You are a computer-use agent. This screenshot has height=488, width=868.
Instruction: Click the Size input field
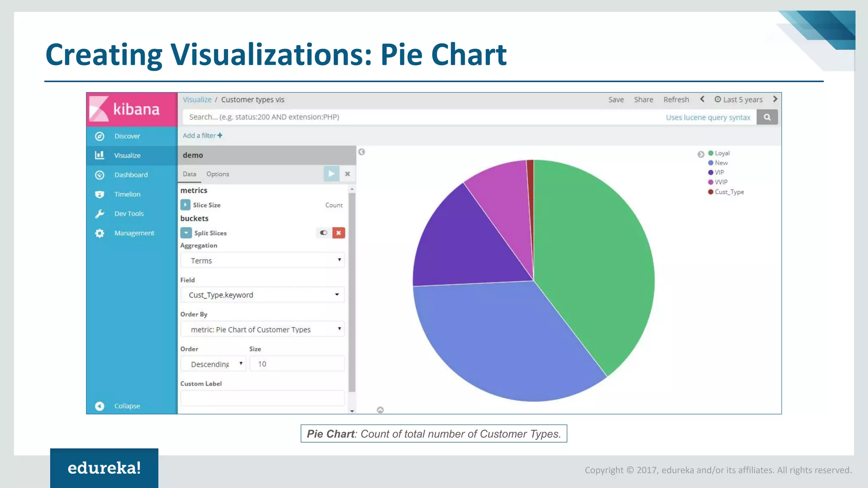click(297, 364)
